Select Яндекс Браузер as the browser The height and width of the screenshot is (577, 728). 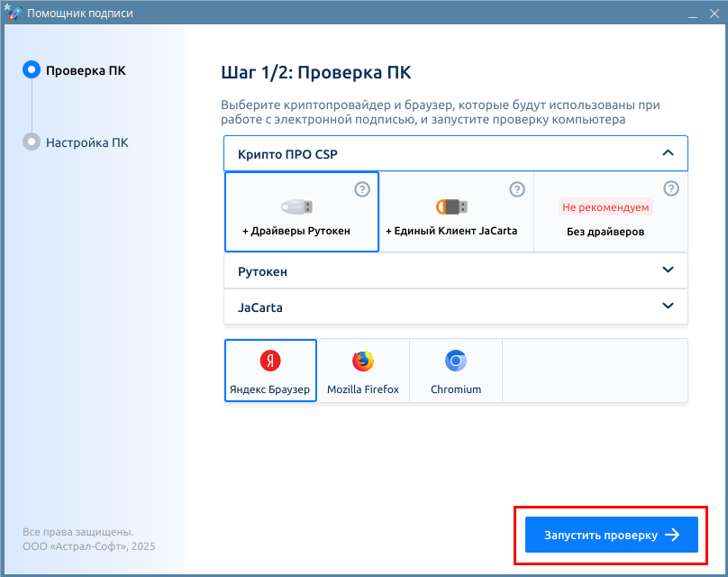[270, 371]
